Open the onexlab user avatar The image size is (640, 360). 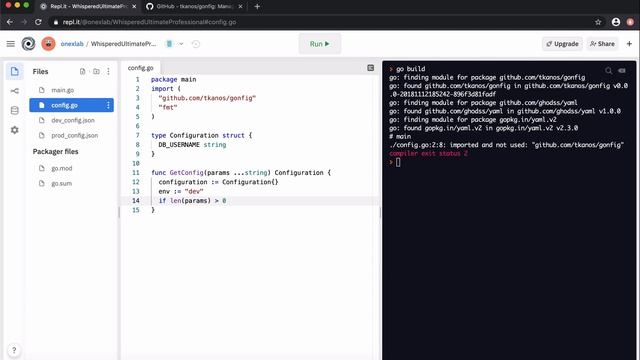point(48,44)
